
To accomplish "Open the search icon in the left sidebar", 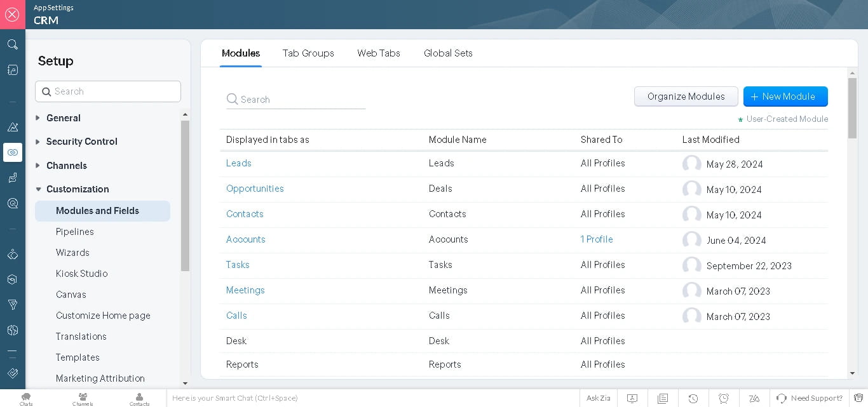I will pos(12,44).
